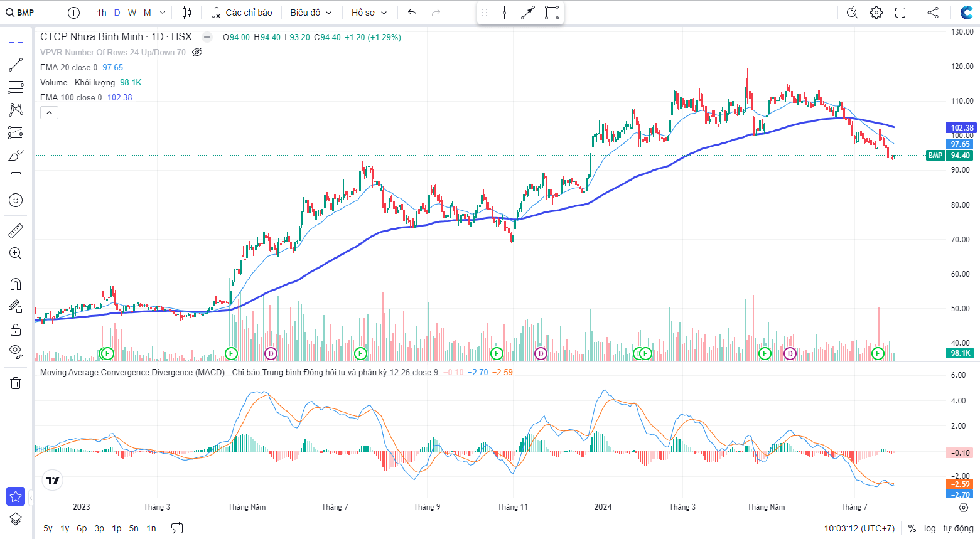This screenshot has width=980, height=539.
Task: Select rectangle tool in floating toolbar
Action: click(552, 13)
